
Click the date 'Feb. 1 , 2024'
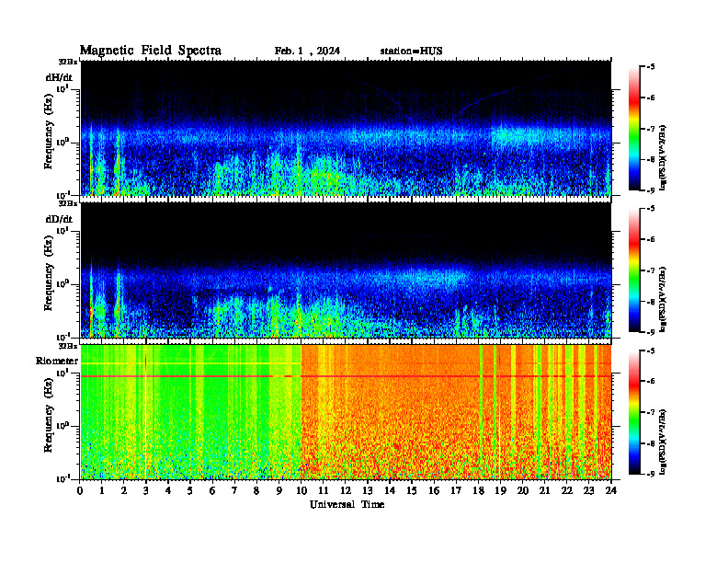click(x=307, y=52)
